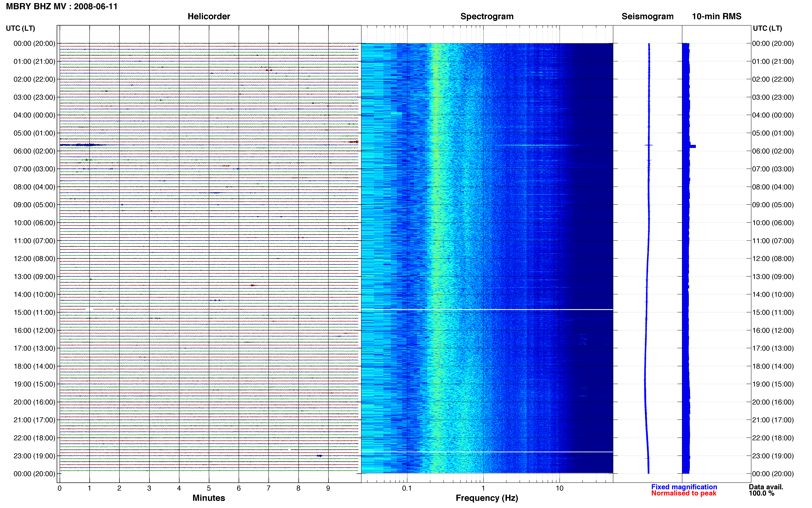Click the Fixed magnification legend text
The image size is (812, 508).
[x=684, y=487]
